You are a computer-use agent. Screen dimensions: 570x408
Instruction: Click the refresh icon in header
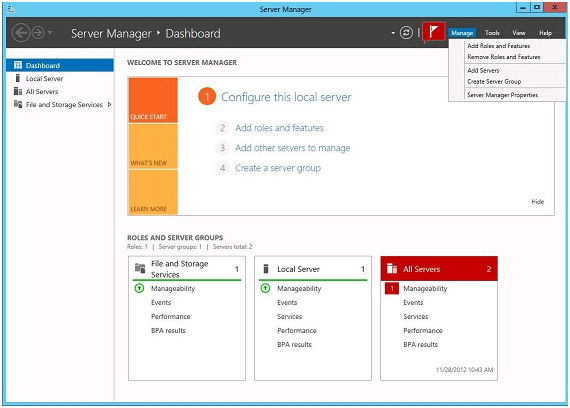pos(406,33)
